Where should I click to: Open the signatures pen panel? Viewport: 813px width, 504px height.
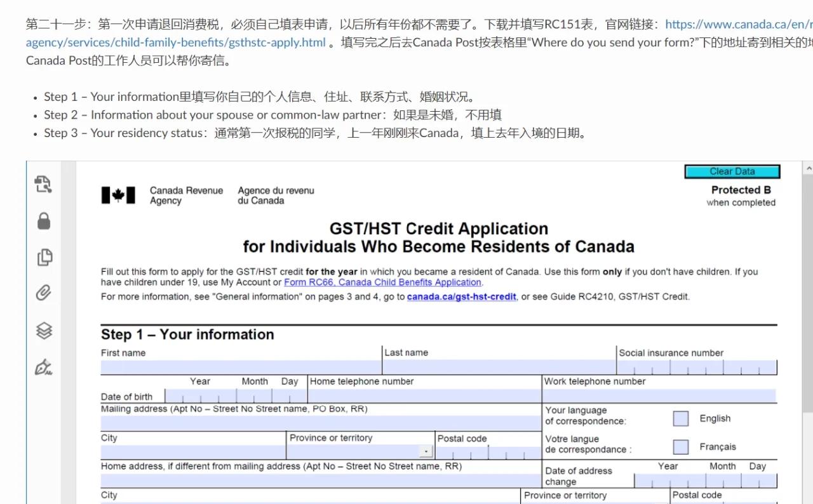[x=43, y=368]
